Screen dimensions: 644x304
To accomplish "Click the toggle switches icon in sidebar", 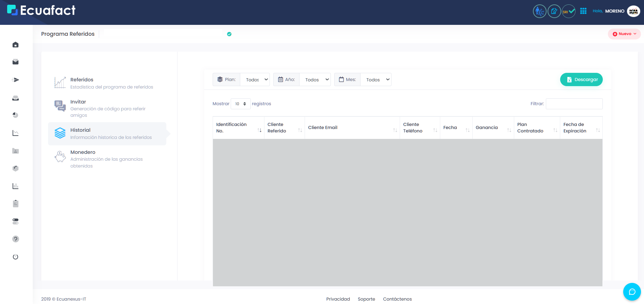I will [x=15, y=221].
